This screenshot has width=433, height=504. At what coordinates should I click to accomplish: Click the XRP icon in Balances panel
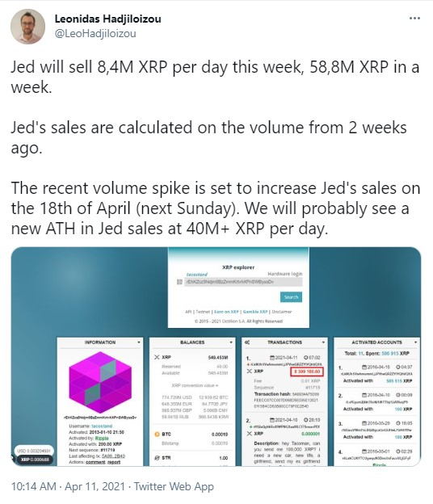157,357
